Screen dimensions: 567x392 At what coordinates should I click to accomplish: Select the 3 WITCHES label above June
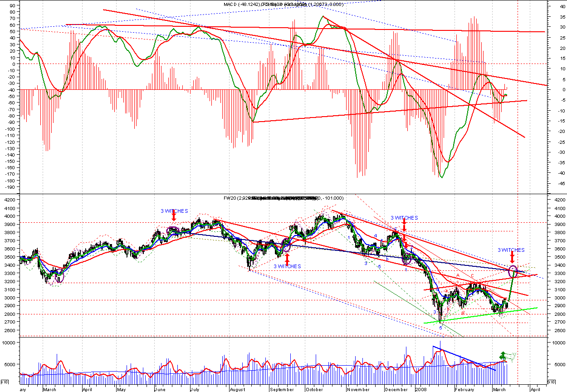pyautogui.click(x=174, y=211)
